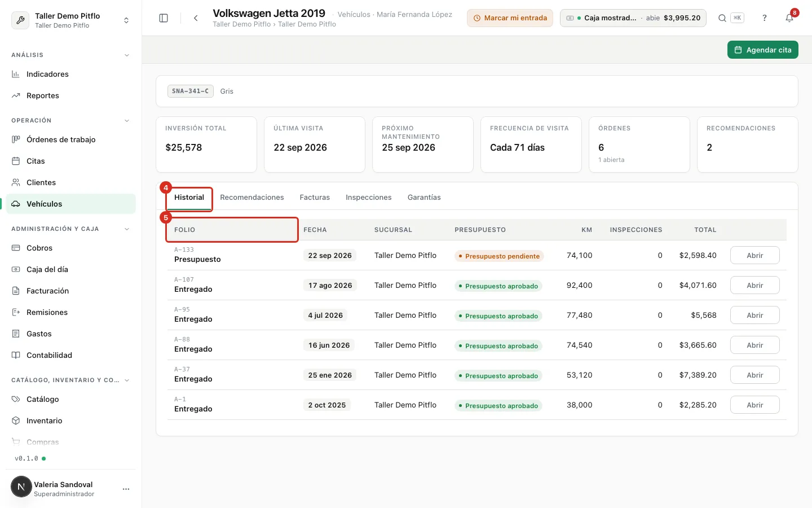This screenshot has height=508, width=812.
Task: Click the 17 ago 2026 date
Action: (330, 286)
